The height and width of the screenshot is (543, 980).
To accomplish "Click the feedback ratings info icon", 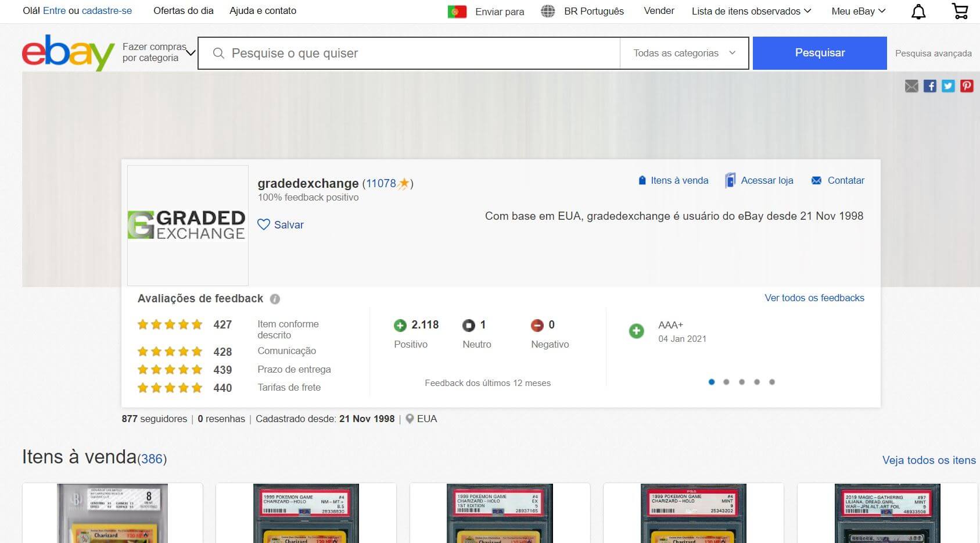I will point(275,299).
